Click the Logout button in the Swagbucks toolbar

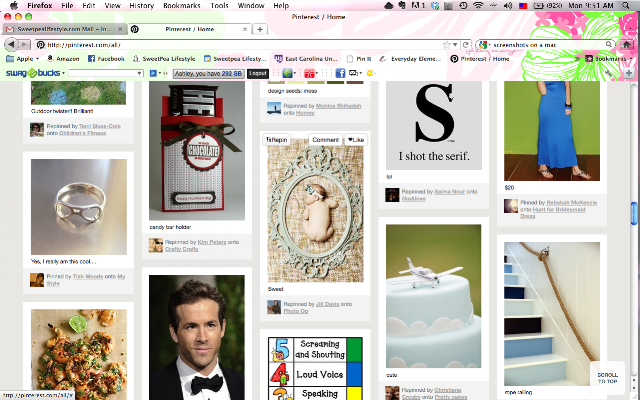point(258,73)
